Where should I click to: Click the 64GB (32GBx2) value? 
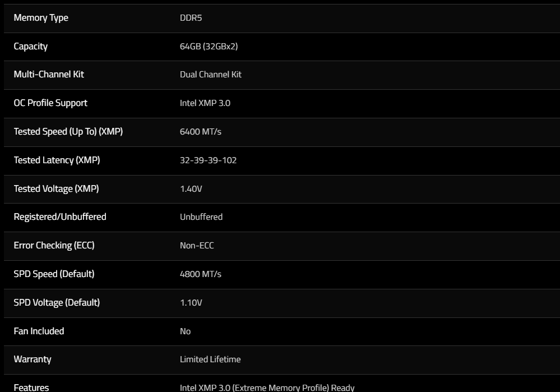pyautogui.click(x=209, y=47)
